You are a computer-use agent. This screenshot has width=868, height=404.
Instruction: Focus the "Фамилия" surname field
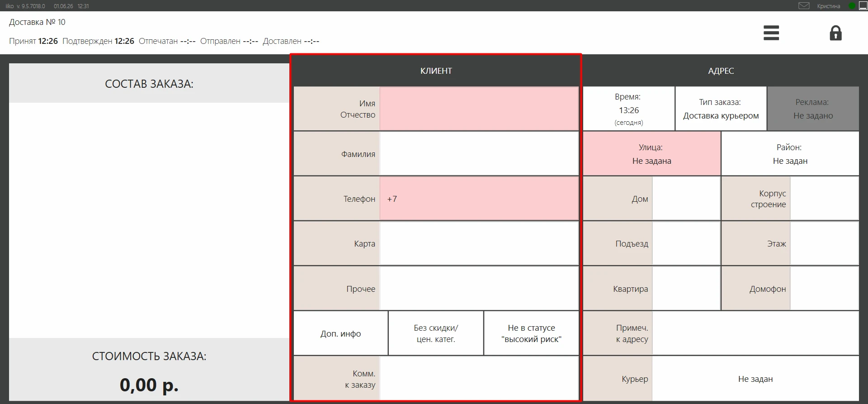[479, 154]
